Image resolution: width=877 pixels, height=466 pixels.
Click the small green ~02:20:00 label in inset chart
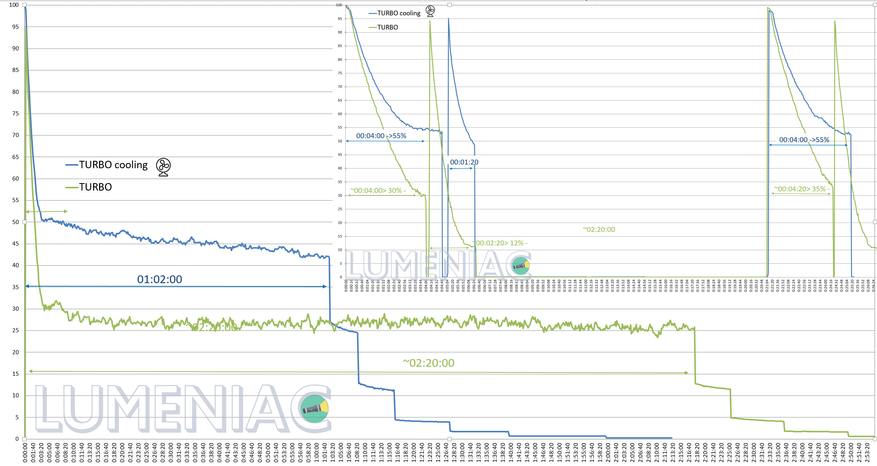tap(598, 229)
